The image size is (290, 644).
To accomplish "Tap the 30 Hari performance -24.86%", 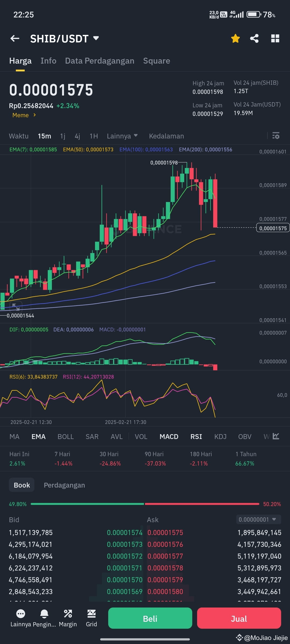I will [x=110, y=463].
